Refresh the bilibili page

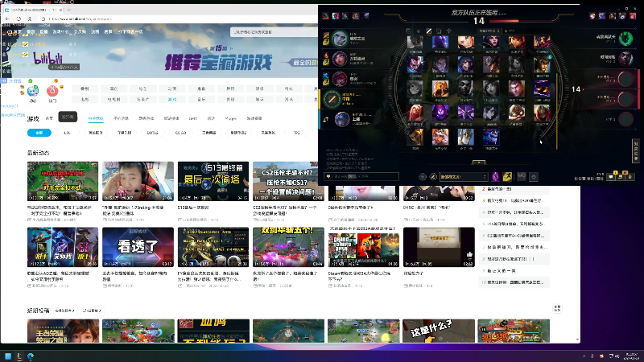pos(19,19)
